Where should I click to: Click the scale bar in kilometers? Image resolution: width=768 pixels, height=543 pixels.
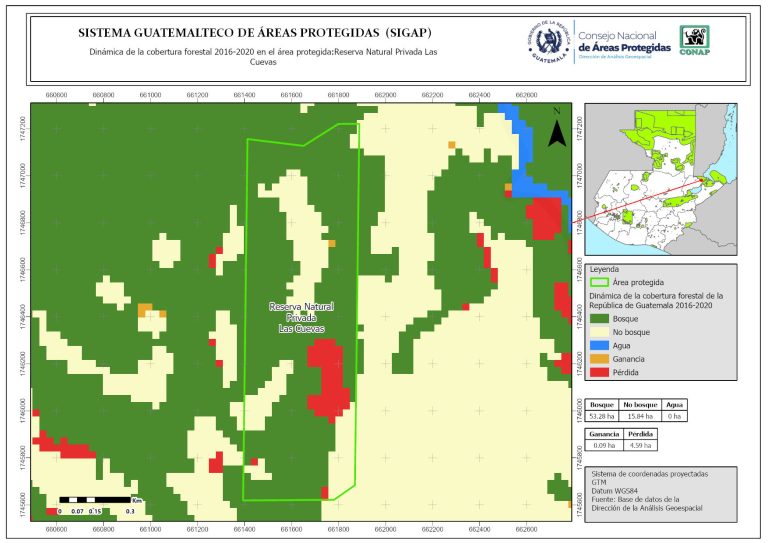click(x=97, y=502)
